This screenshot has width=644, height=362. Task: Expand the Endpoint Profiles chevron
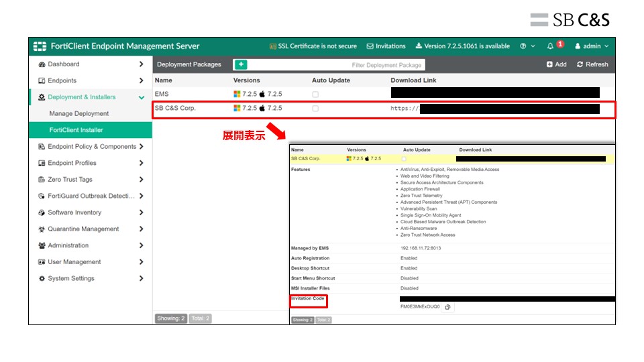click(x=142, y=163)
